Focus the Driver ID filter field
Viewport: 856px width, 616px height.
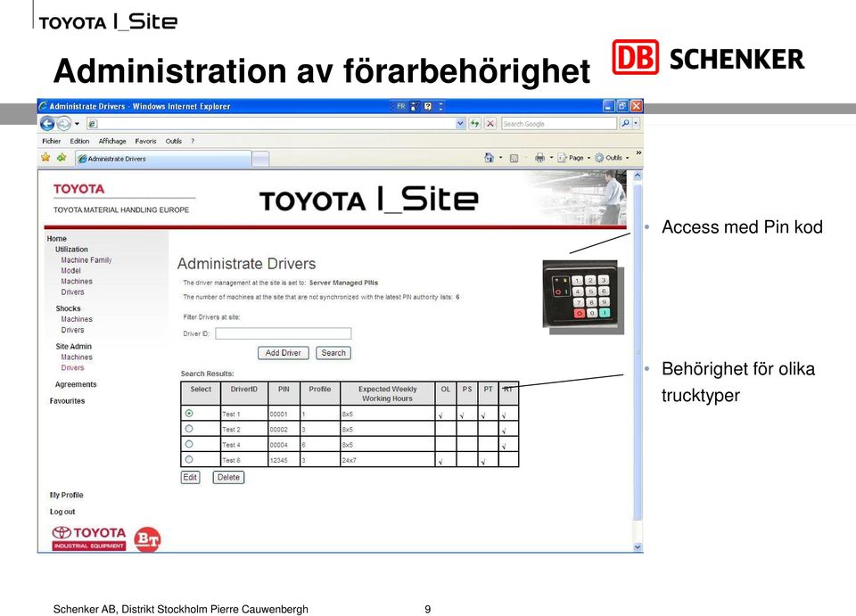(x=284, y=333)
